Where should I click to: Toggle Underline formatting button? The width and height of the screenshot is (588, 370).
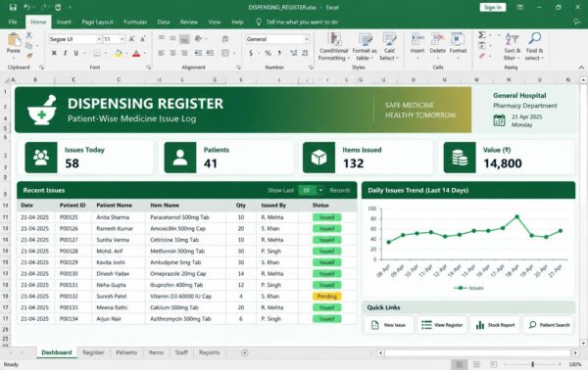tap(76, 53)
